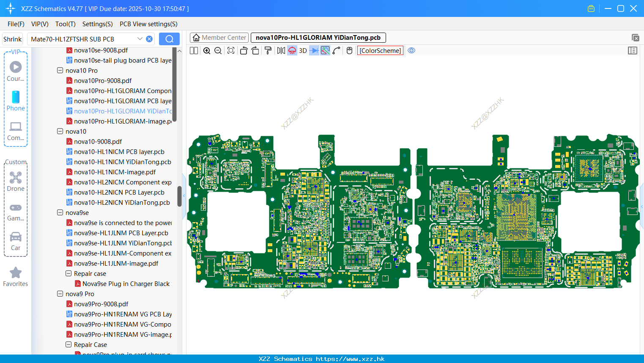The image size is (644, 363).
Task: Open the VIP(V) menu
Action: click(40, 24)
